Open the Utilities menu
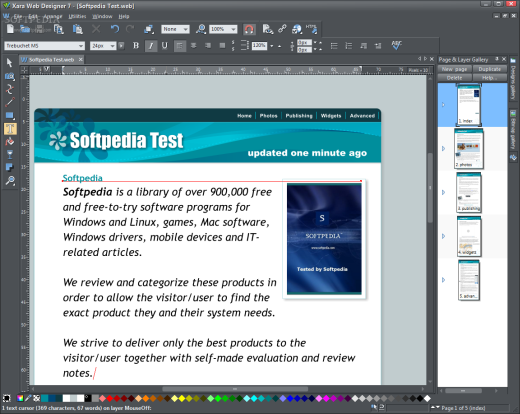 [77, 16]
